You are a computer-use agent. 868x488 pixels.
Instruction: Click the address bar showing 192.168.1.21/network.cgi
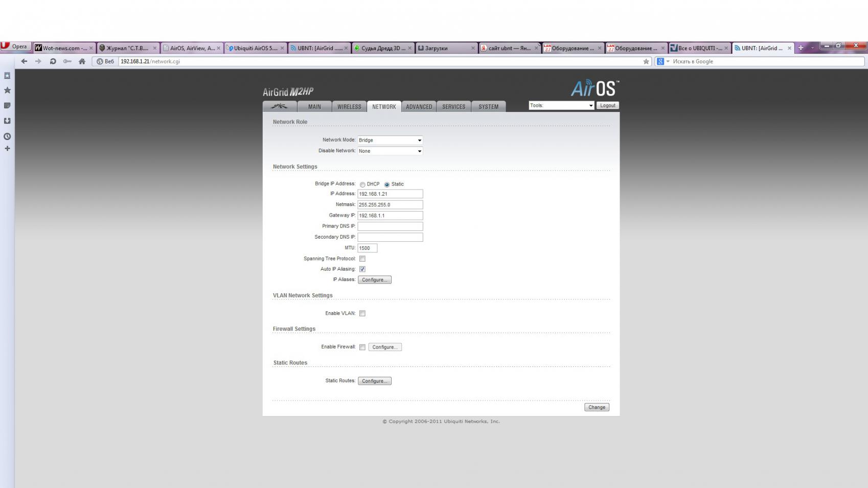pos(380,61)
